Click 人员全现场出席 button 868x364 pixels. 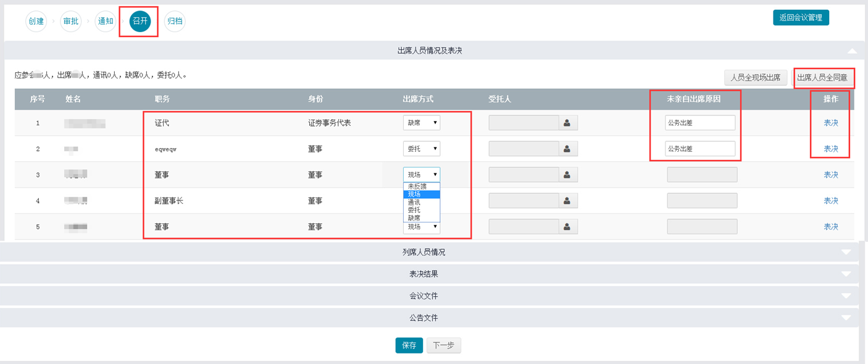tap(756, 78)
